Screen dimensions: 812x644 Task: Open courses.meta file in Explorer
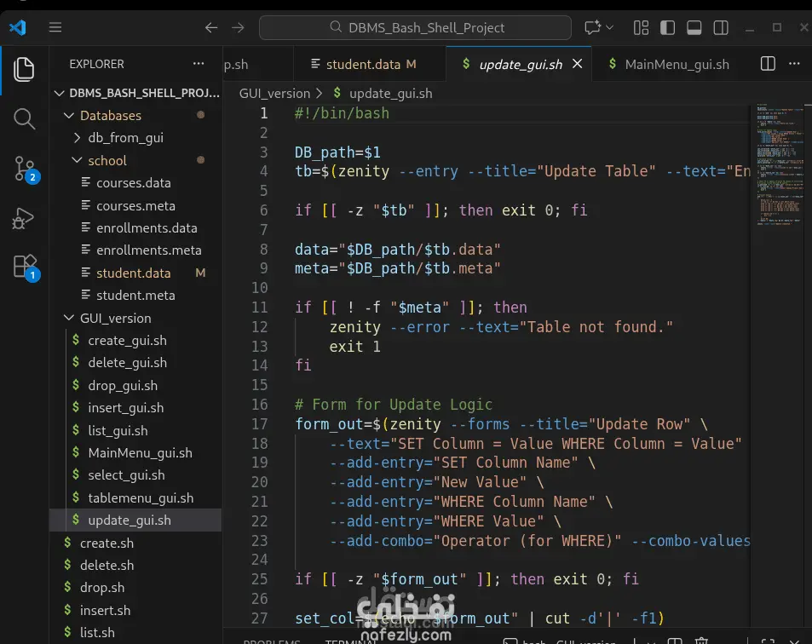[135, 205]
